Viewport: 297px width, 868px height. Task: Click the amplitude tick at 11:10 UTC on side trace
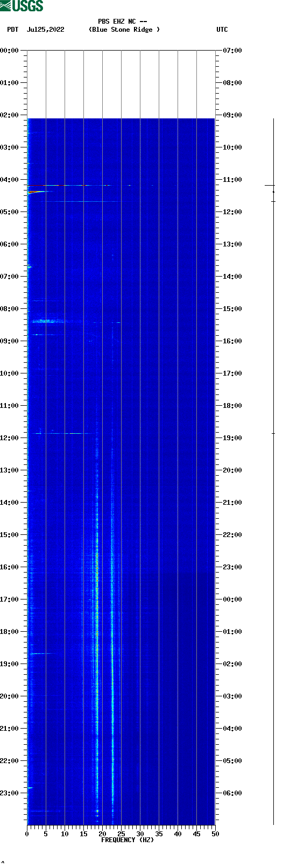click(x=270, y=185)
